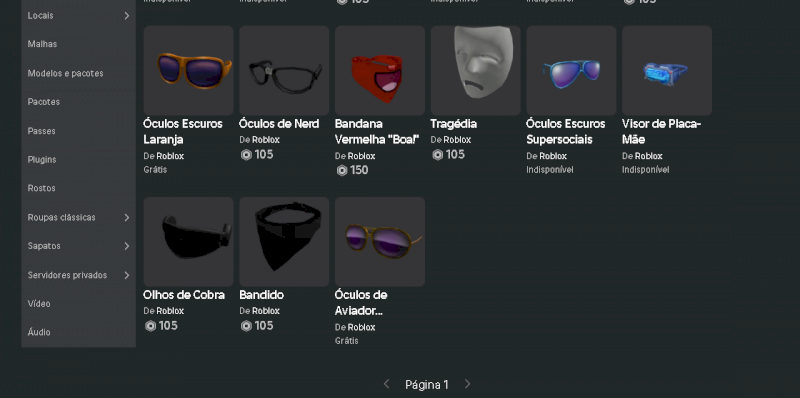Image resolution: width=800 pixels, height=398 pixels.
Task: Open the black nerd glasses thumbnail
Action: point(284,70)
